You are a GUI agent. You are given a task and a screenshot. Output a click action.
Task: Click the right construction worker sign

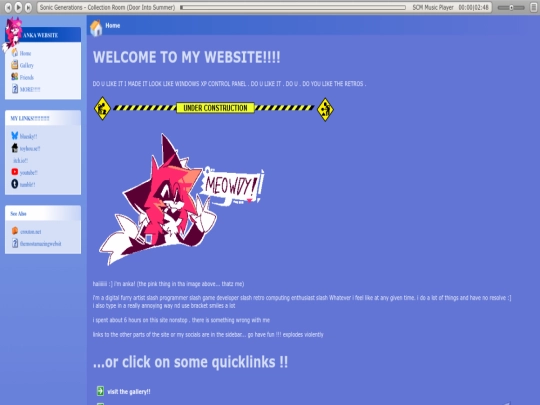[325, 109]
